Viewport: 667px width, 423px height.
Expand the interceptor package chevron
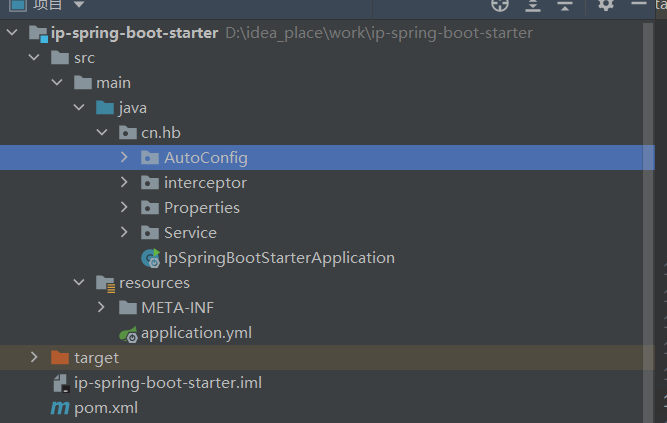pyautogui.click(x=124, y=182)
